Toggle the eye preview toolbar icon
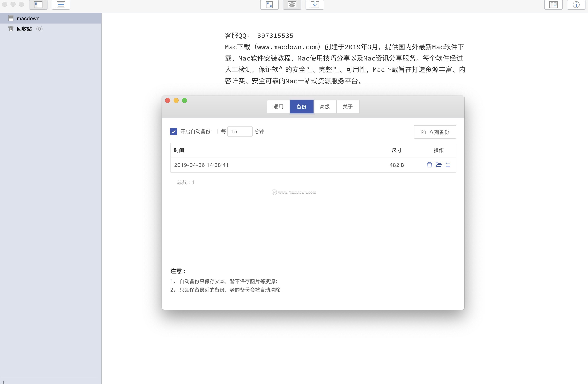Viewport: 588px width, 384px height. click(292, 4)
